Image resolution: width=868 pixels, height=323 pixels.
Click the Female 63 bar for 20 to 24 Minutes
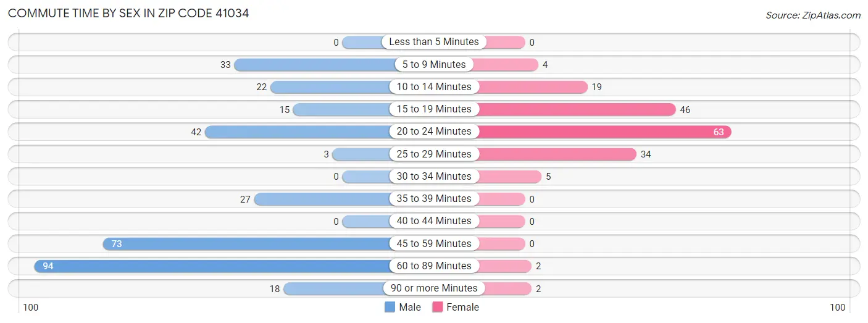click(x=604, y=132)
